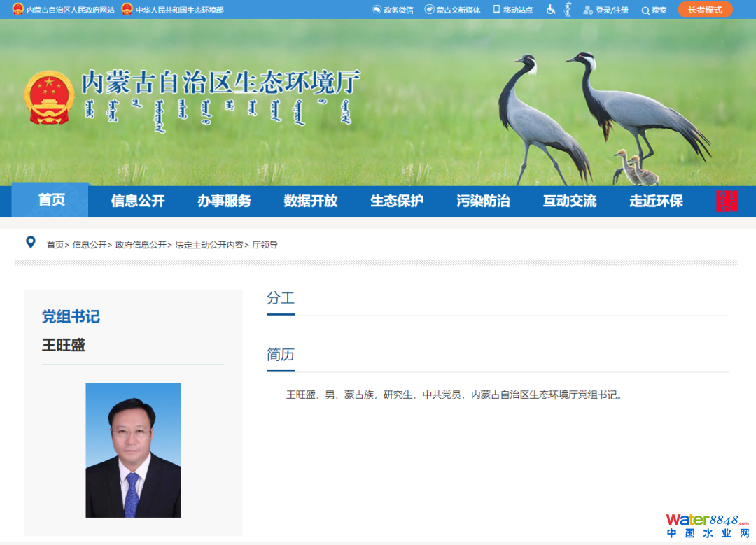Click the wheelchair accessibility icon
The height and width of the screenshot is (545, 756).
pyautogui.click(x=551, y=10)
